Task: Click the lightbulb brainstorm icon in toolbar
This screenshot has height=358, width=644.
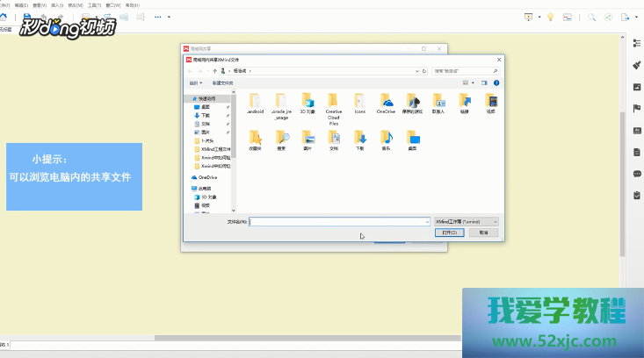Action: coord(550,17)
